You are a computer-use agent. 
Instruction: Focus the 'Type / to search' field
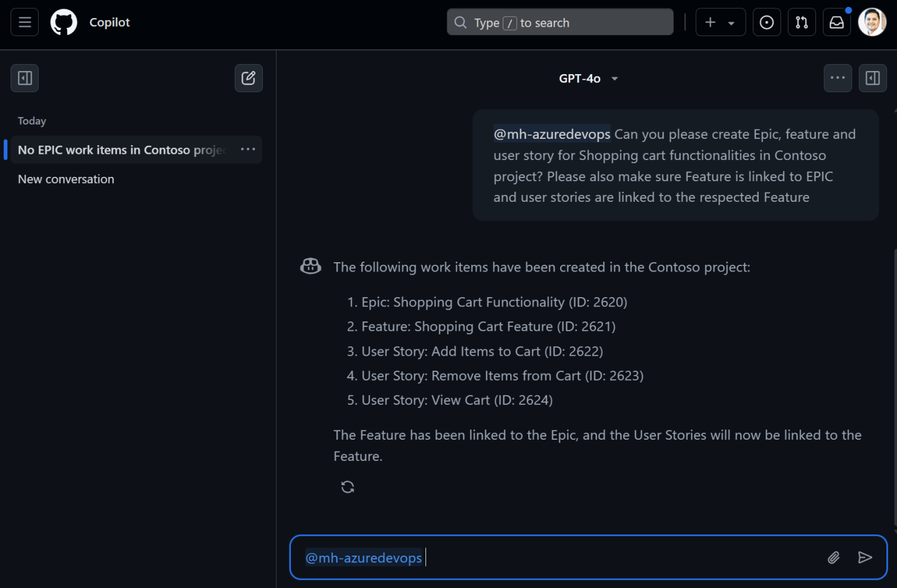click(560, 22)
